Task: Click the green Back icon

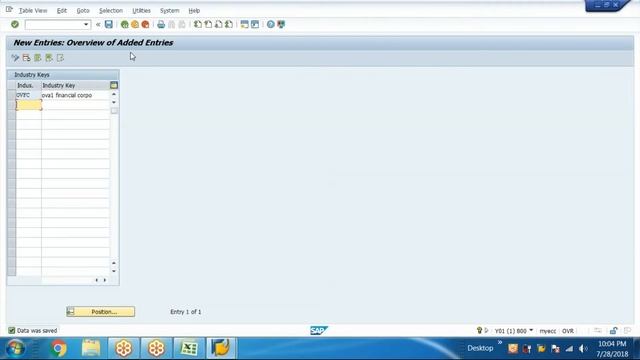Action: pos(124,24)
